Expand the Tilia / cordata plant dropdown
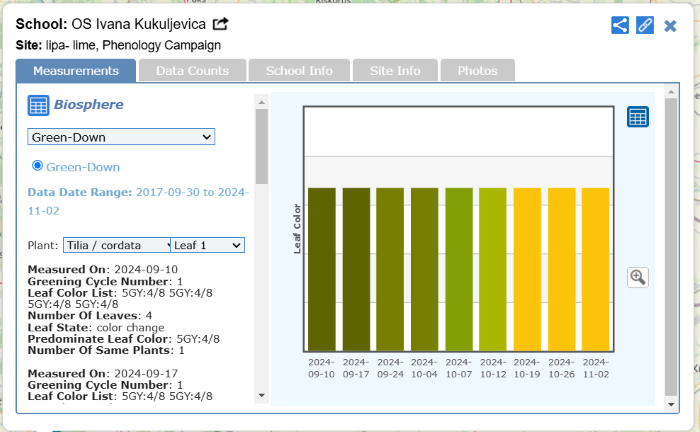 click(116, 245)
